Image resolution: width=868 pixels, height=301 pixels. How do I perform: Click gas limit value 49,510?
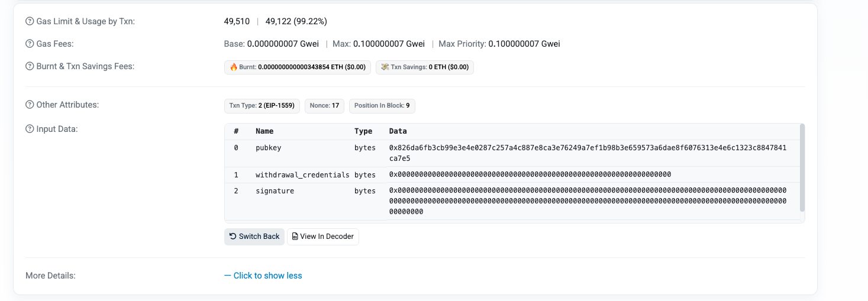pos(237,21)
